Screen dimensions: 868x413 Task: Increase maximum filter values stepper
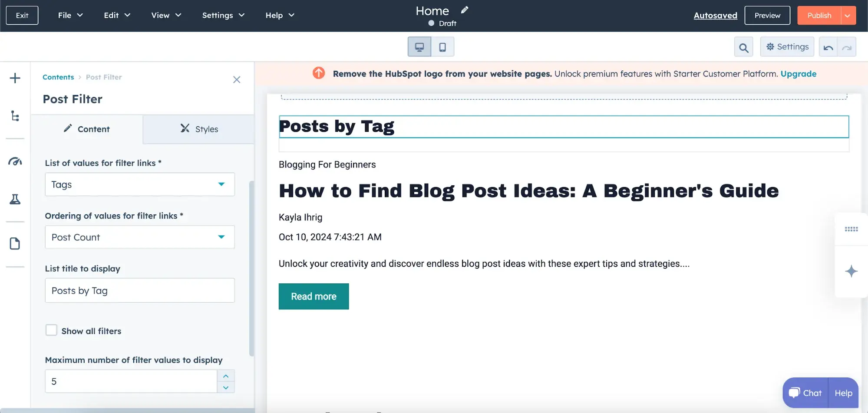pyautogui.click(x=226, y=376)
